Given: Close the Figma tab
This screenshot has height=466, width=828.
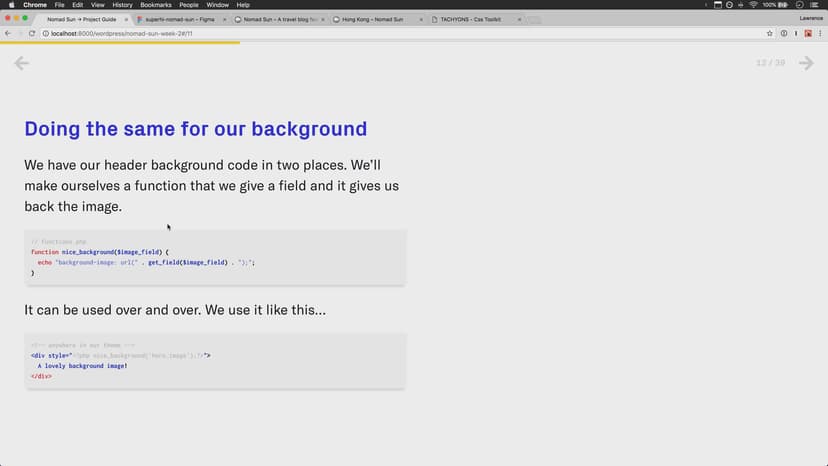Looking at the screenshot, I should [225, 19].
